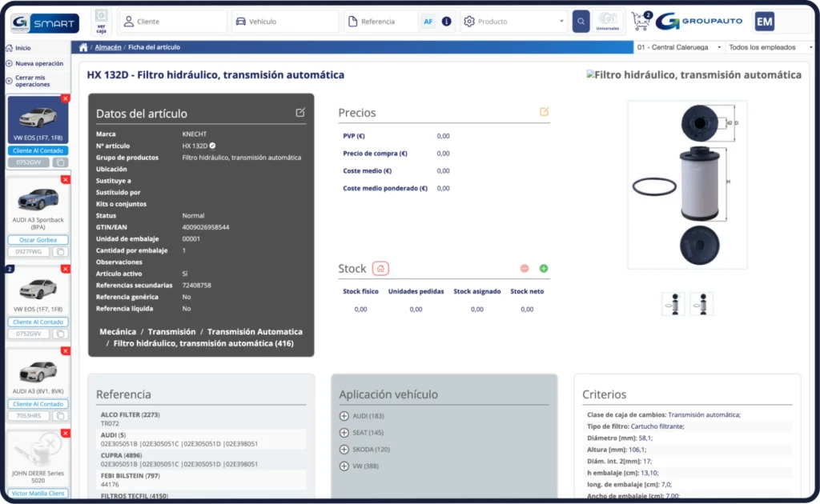
Task: Focus the Cliente search field
Action: point(173,22)
